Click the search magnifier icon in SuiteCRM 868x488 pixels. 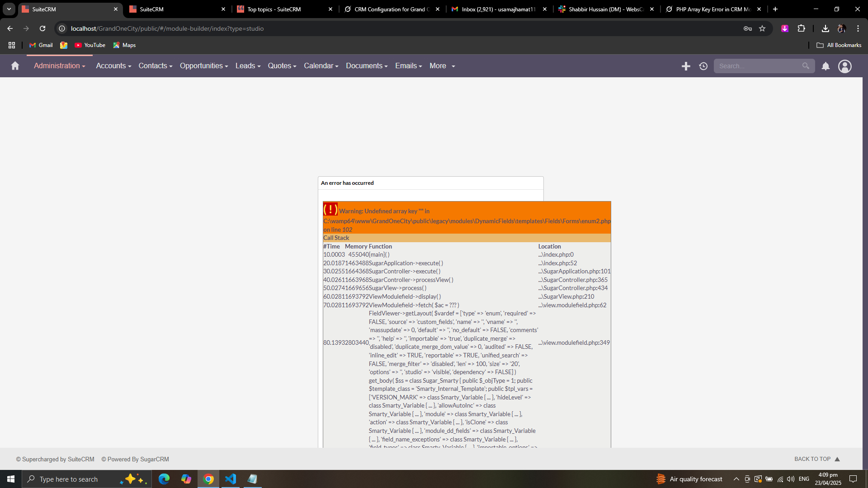pyautogui.click(x=806, y=66)
